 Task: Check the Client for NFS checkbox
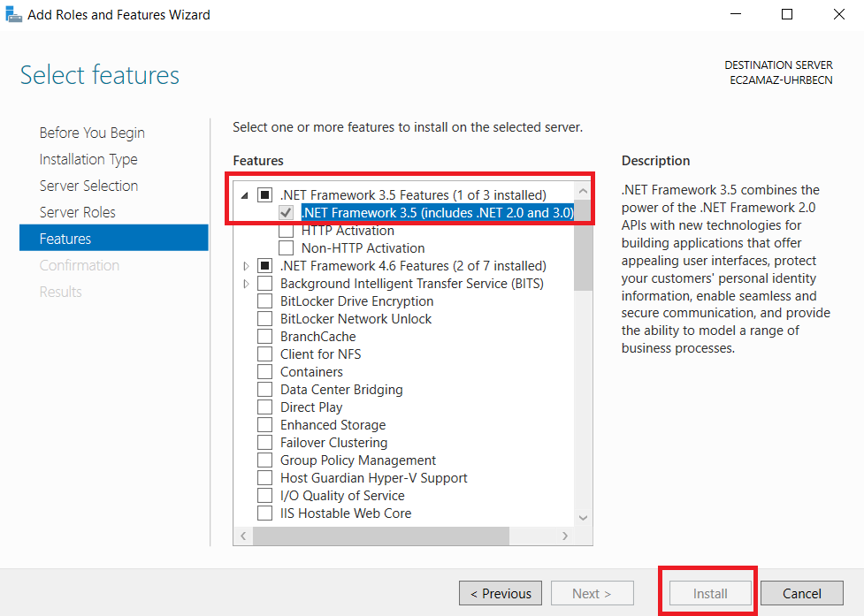[264, 354]
